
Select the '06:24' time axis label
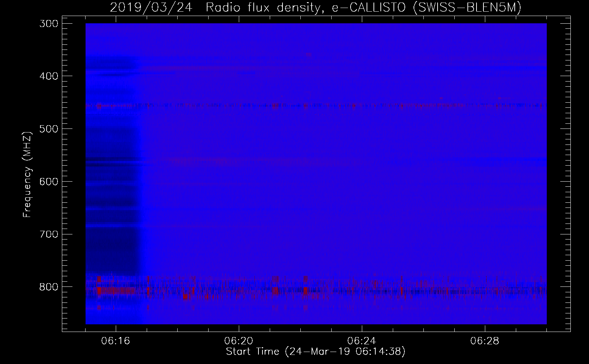tap(362, 341)
